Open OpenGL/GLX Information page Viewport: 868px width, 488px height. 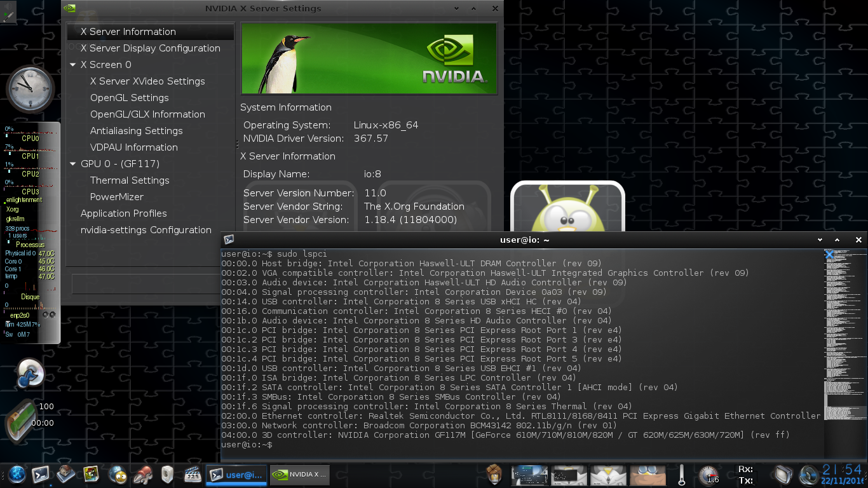click(147, 114)
